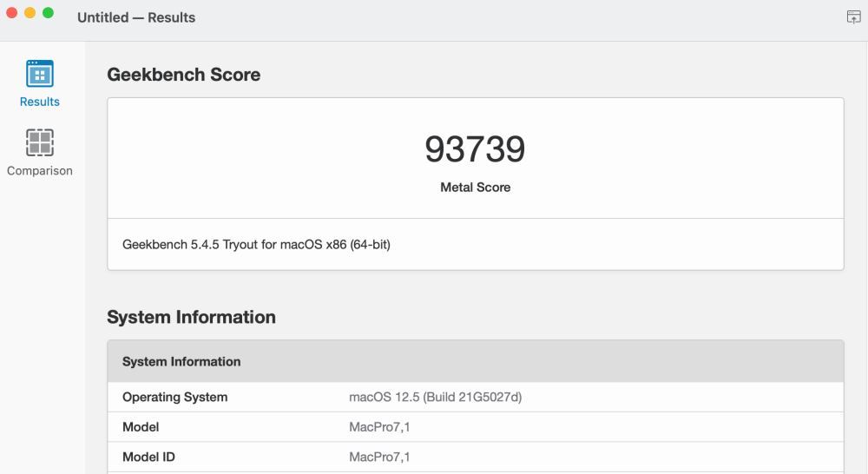
Task: Maximize the window with the green button
Action: point(48,13)
